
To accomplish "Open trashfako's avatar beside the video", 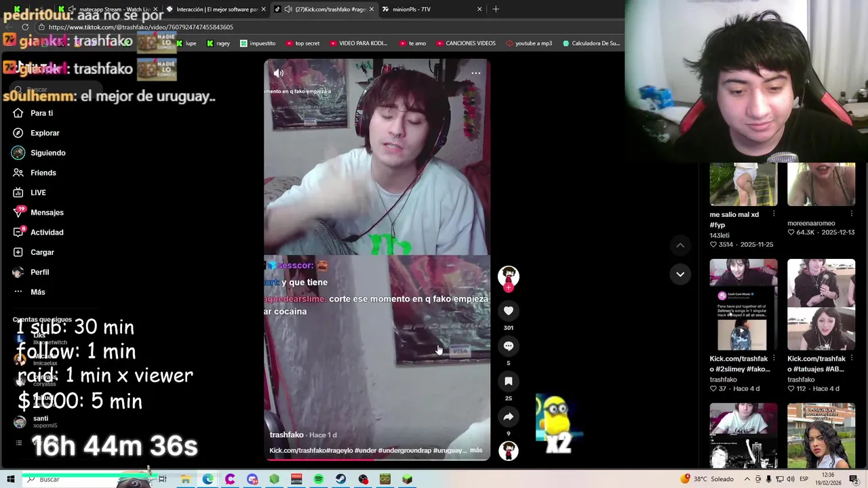I will [x=509, y=275].
